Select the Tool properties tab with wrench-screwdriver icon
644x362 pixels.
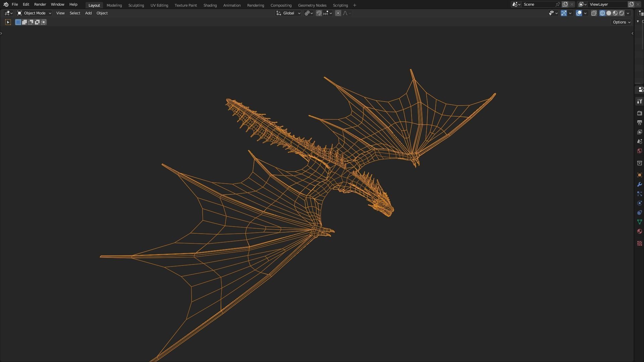639,101
